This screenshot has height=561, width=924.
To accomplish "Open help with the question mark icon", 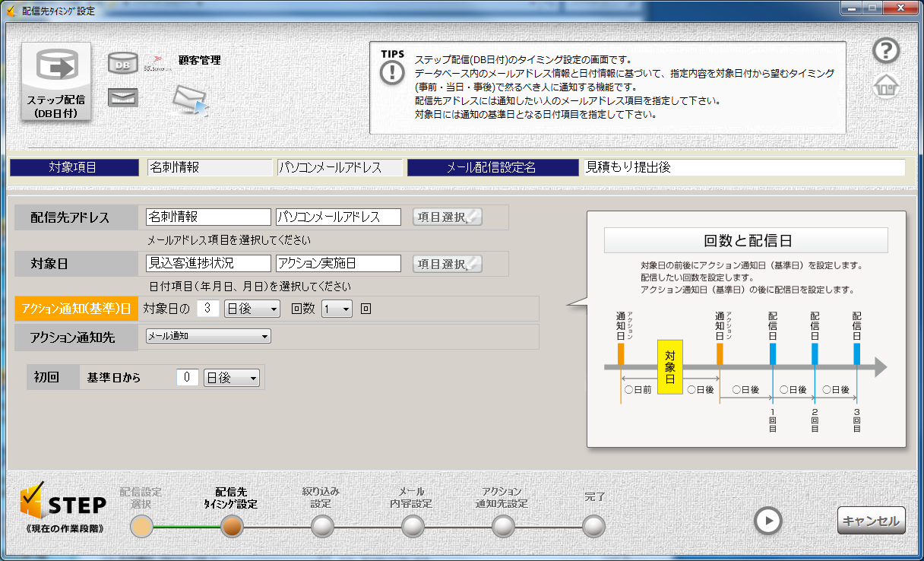I will pyautogui.click(x=886, y=51).
